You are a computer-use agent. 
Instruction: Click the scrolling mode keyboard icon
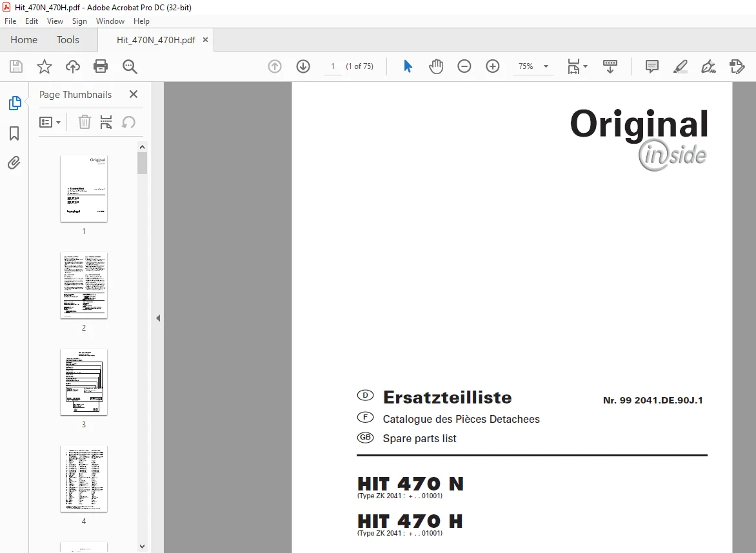coord(610,66)
